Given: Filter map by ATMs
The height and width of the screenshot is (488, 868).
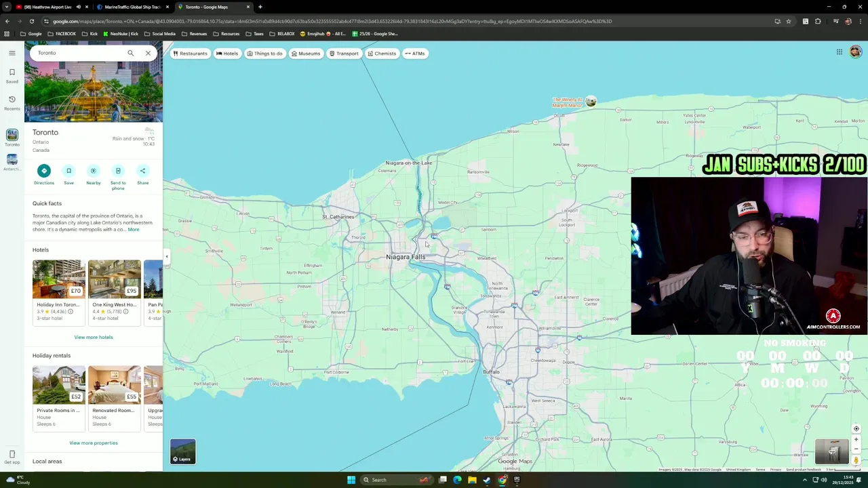Looking at the screenshot, I should coord(415,54).
